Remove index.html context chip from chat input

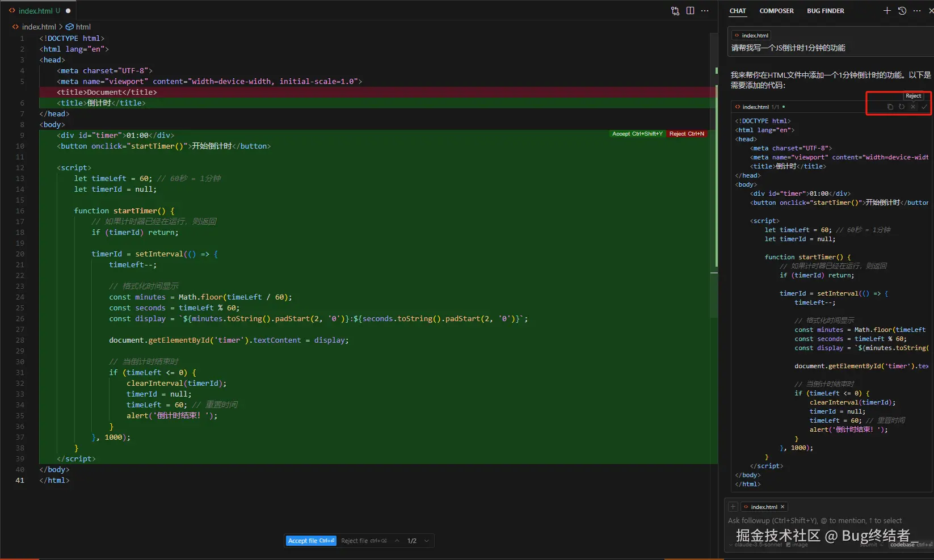tap(782, 507)
